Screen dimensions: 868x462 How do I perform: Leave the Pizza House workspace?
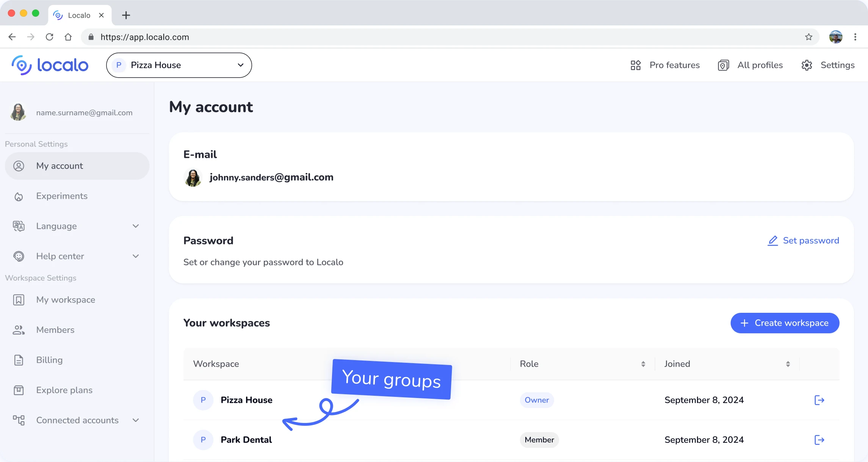pos(819,400)
